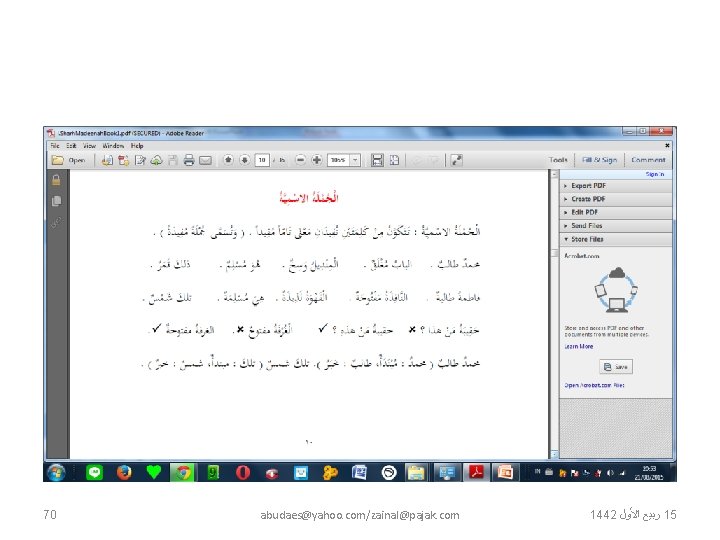
Task: Switch to the Tools pane
Action: [558, 160]
